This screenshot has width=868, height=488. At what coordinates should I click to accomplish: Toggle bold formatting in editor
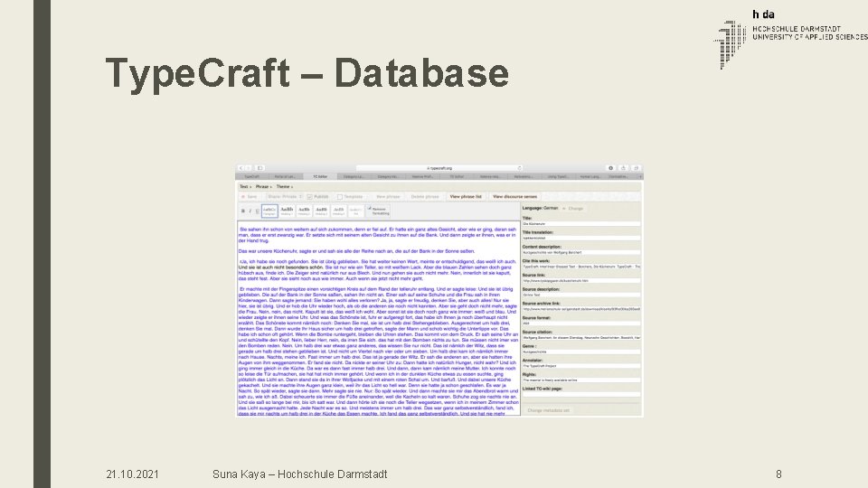[x=243, y=211]
